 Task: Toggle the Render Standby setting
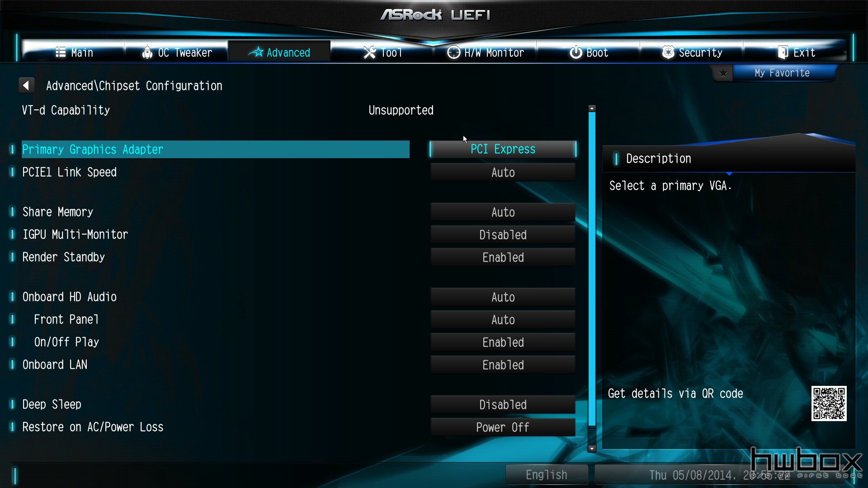pyautogui.click(x=503, y=258)
